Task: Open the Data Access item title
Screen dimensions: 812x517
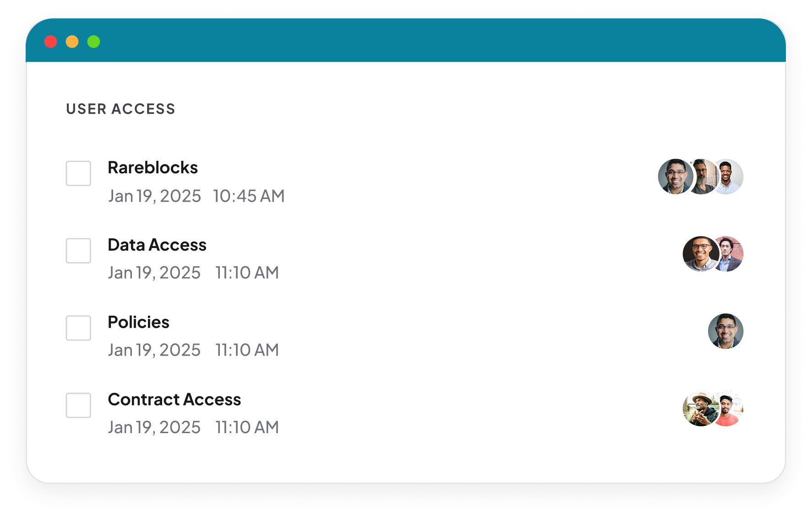Action: point(157,245)
